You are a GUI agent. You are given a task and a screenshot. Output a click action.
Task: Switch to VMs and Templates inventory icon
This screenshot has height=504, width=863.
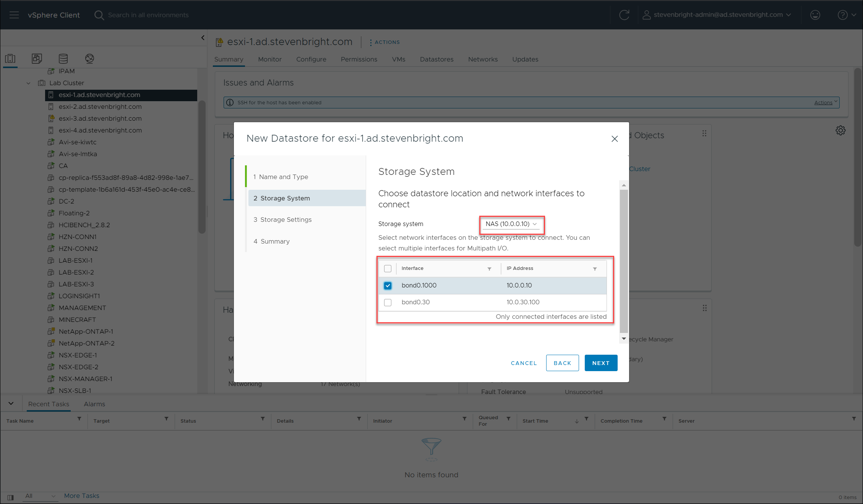click(37, 58)
